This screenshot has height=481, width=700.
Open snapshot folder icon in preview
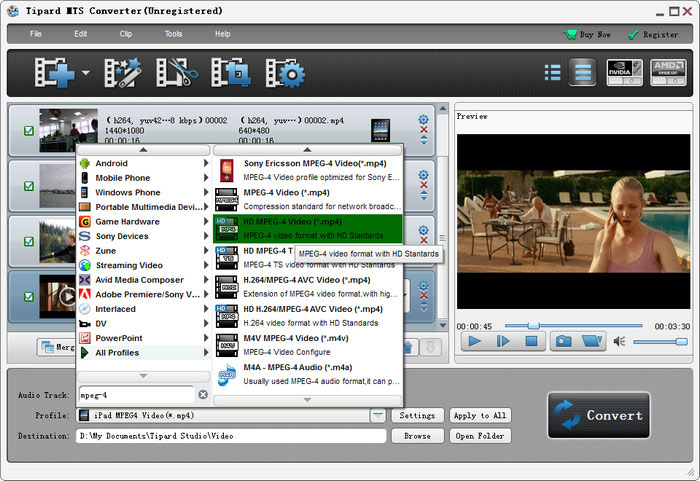[x=592, y=342]
